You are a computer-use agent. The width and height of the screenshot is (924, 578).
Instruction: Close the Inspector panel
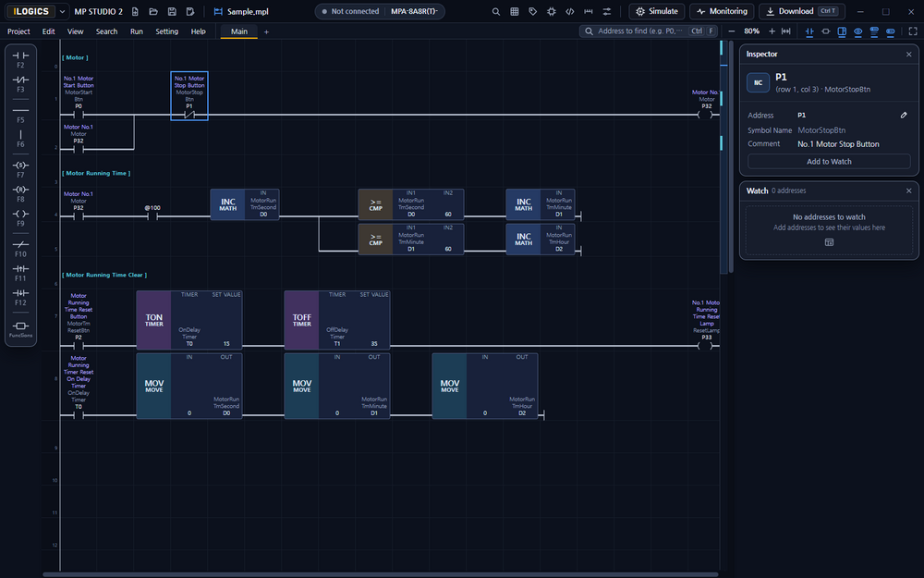click(x=908, y=55)
